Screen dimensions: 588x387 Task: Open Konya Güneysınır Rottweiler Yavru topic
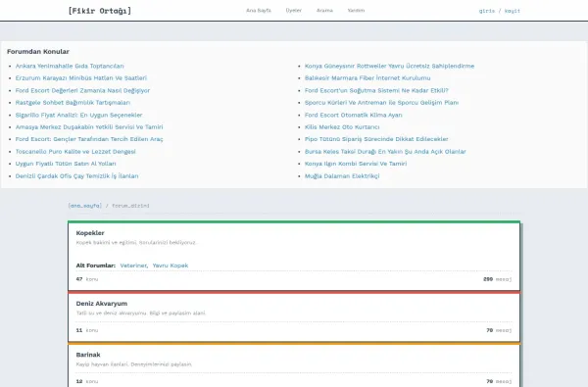(x=389, y=66)
